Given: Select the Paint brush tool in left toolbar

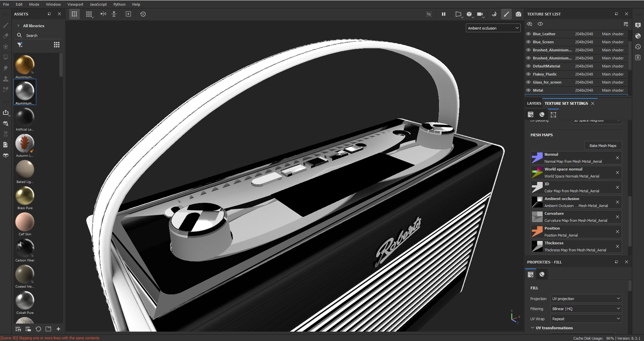Looking at the screenshot, I should tap(6, 25).
